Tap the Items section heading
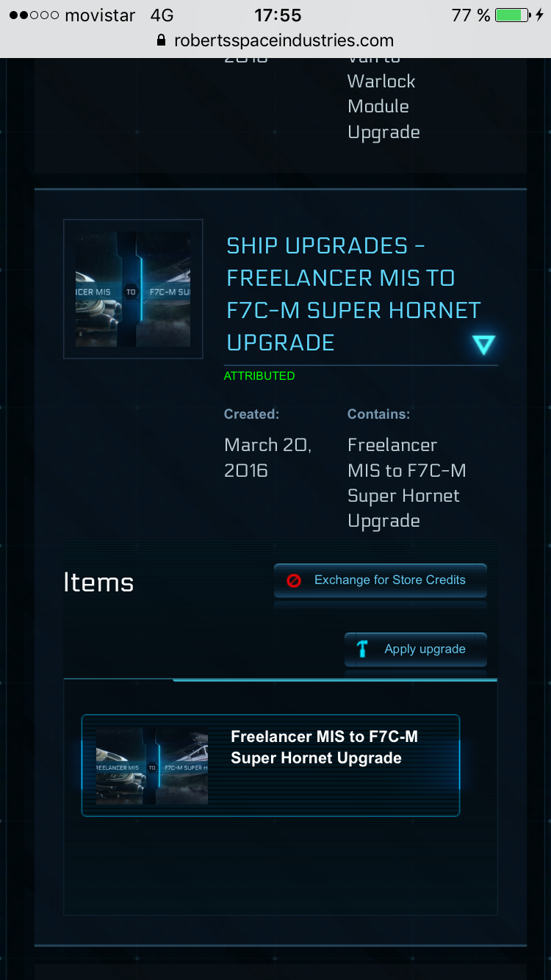This screenshot has height=980, width=551. point(98,583)
